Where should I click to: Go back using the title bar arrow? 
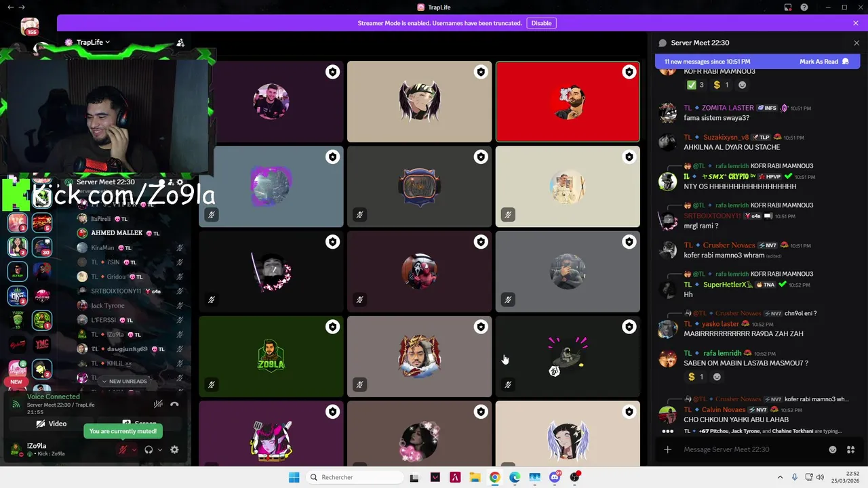point(10,7)
